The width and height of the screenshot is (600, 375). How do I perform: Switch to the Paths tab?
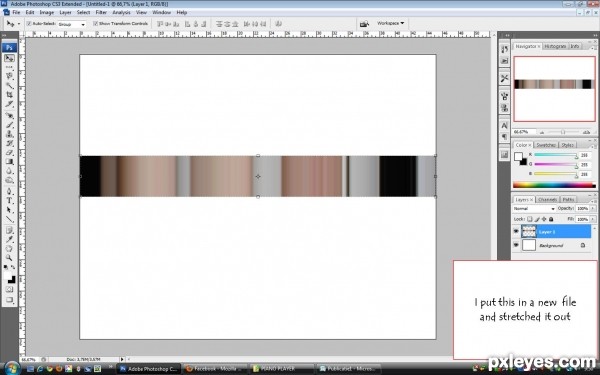coord(568,200)
